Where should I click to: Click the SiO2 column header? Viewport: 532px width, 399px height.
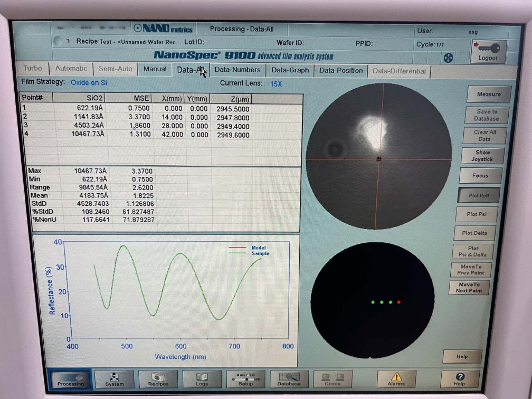point(79,98)
